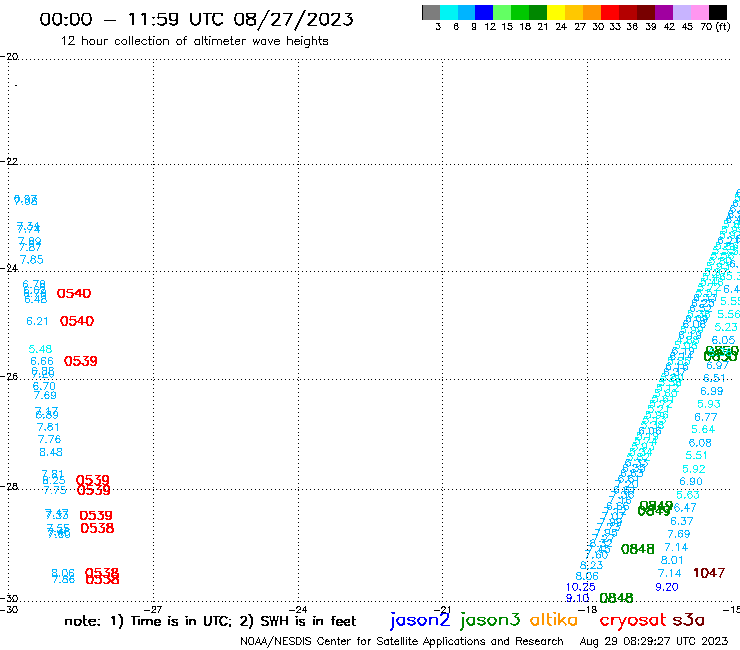Select the lavender legend swatch
The width and height of the screenshot is (740, 650).
[x=681, y=12]
